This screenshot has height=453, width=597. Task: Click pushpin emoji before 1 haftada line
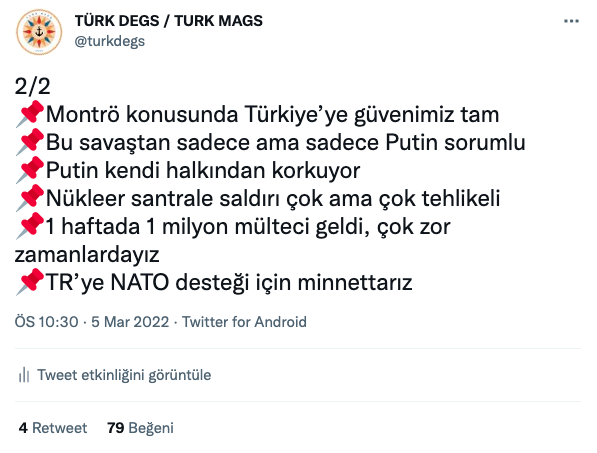[x=30, y=226]
